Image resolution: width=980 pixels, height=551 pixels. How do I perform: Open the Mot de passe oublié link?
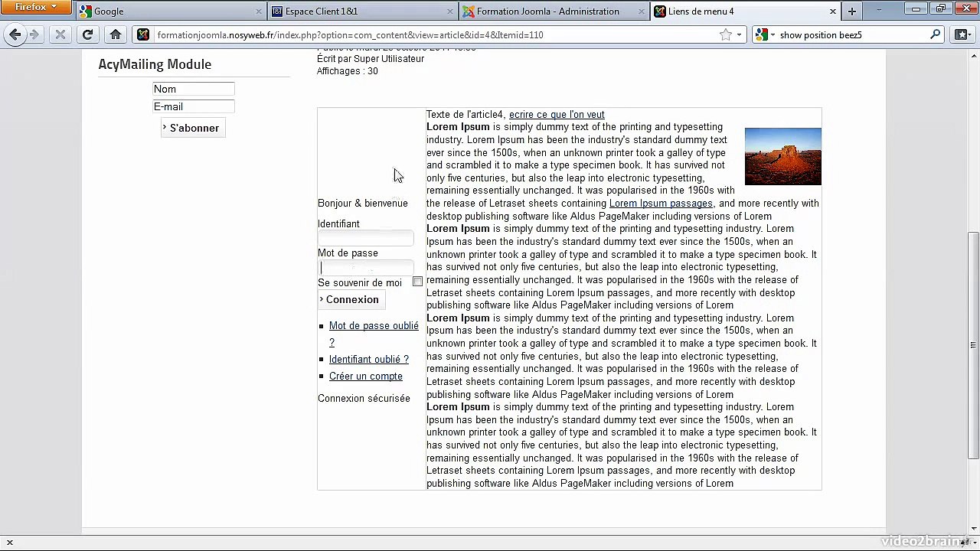coord(374,334)
